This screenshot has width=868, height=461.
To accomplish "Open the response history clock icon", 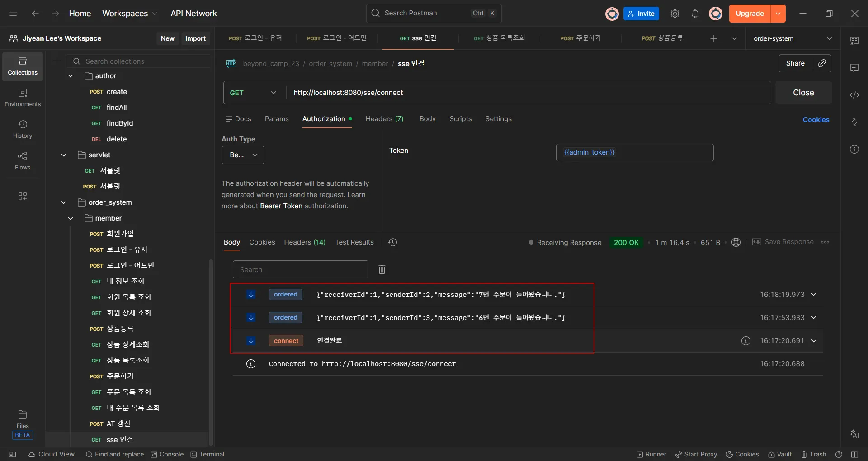I will [392, 242].
